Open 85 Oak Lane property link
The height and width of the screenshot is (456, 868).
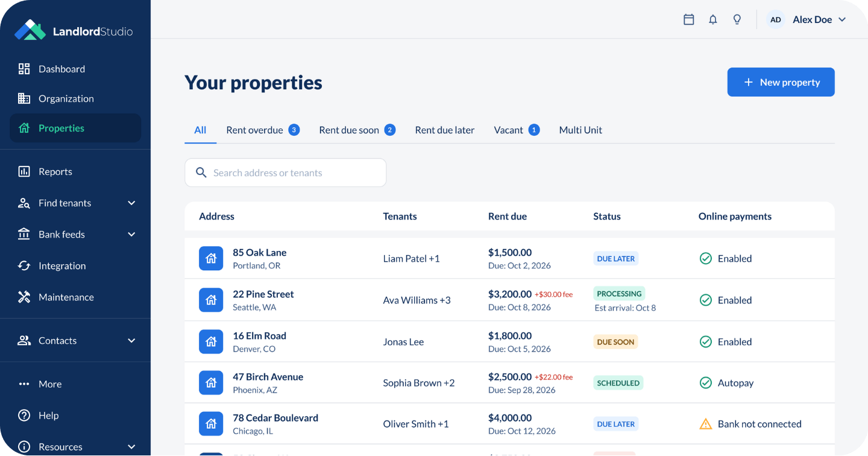pos(260,253)
